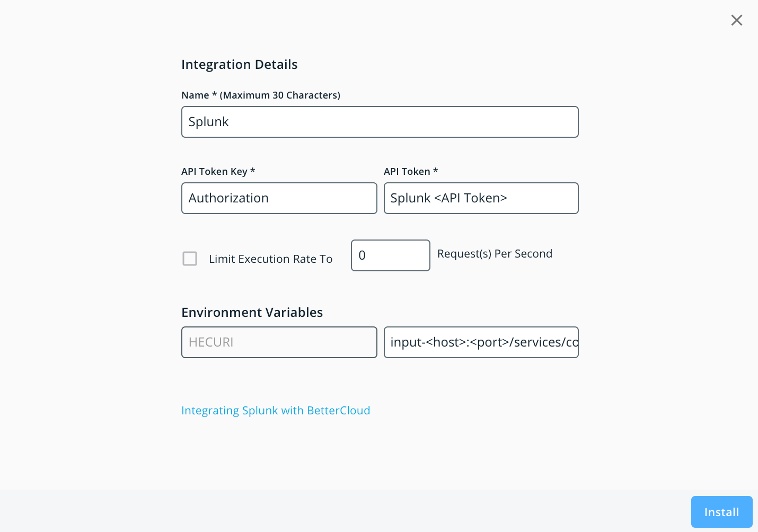Focus the HECURI value field with host and port
This screenshot has width=758, height=532.
click(x=481, y=342)
